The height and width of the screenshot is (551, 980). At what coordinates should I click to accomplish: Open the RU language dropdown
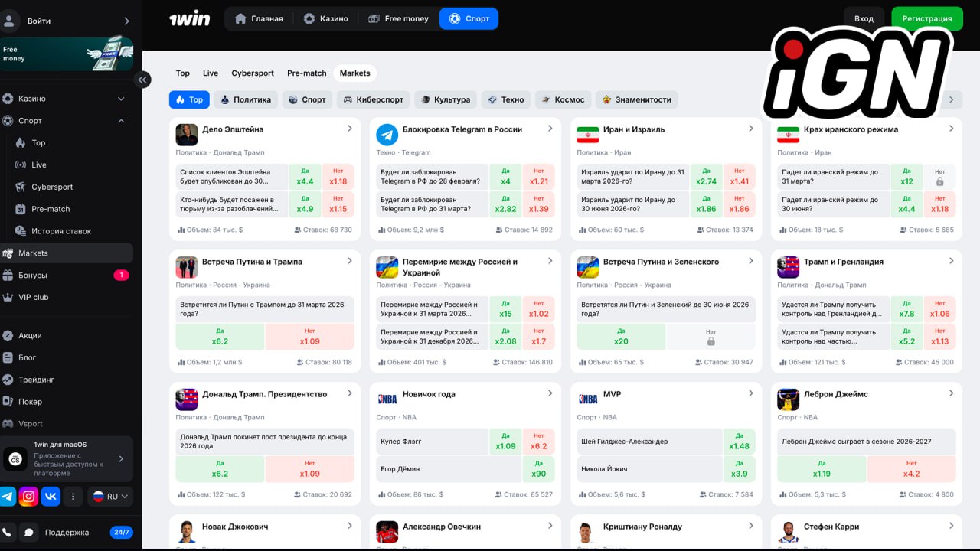tap(111, 496)
